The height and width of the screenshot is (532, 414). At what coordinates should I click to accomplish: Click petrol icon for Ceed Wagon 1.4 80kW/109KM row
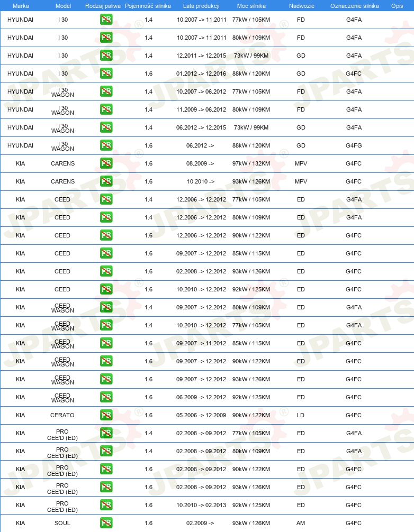[106, 307]
